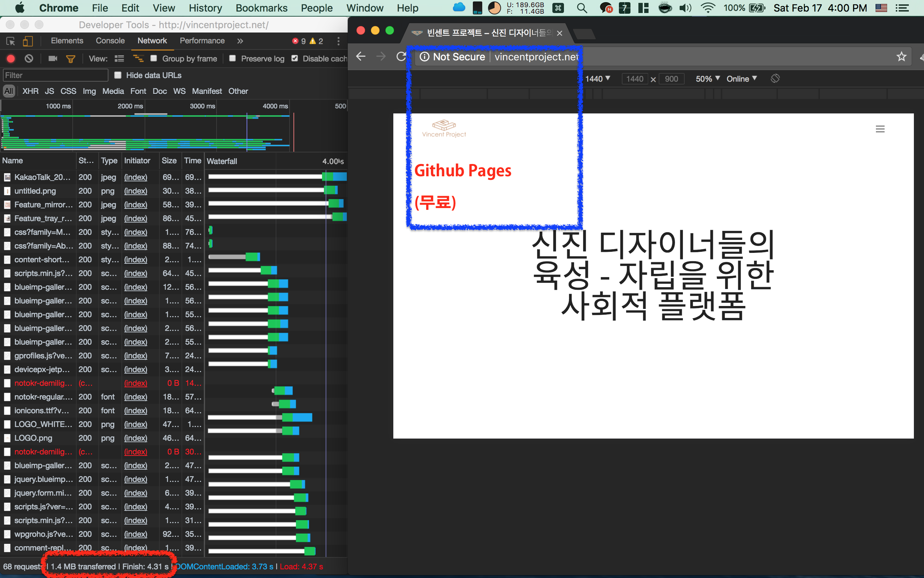Open the Wi-Fi menu bar icon
This screenshot has width=924, height=578.
708,8
